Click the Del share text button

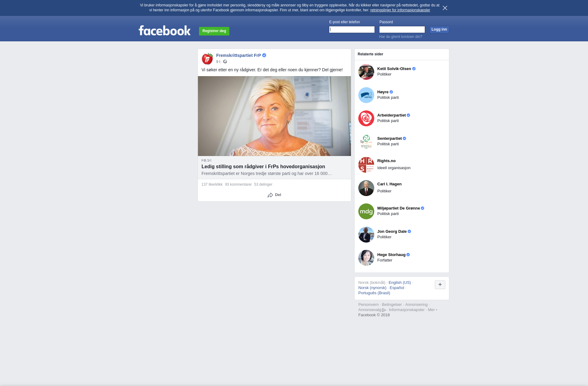pos(278,195)
